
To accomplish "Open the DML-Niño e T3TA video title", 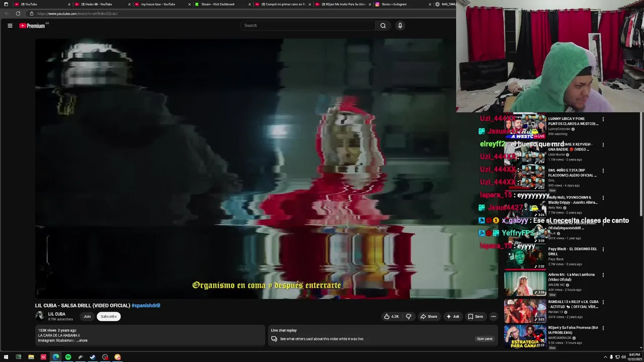I will click(572, 173).
